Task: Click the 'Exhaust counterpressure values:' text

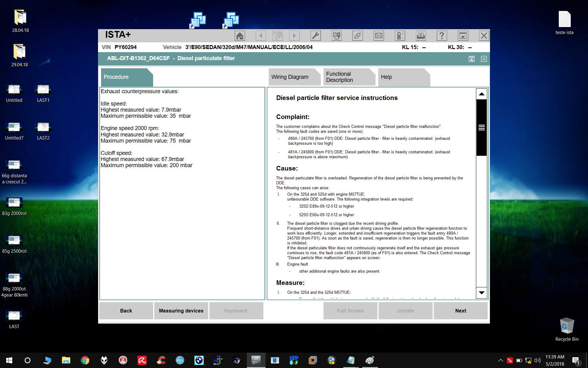Action: coord(140,91)
